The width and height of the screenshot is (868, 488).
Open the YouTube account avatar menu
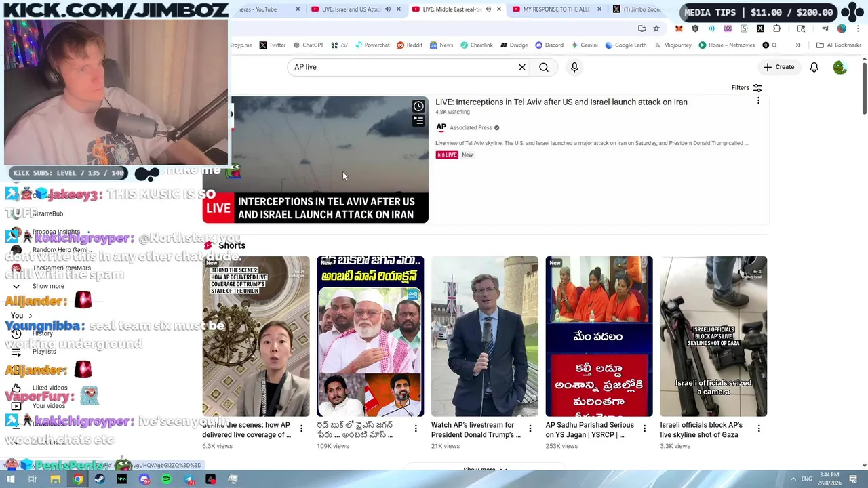tap(840, 67)
